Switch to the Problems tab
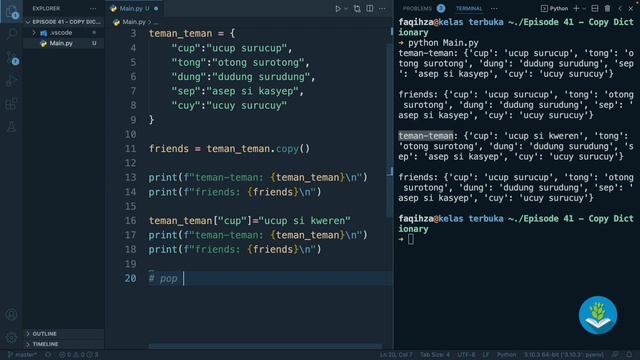Screen dimensions: 640x360 417,9
